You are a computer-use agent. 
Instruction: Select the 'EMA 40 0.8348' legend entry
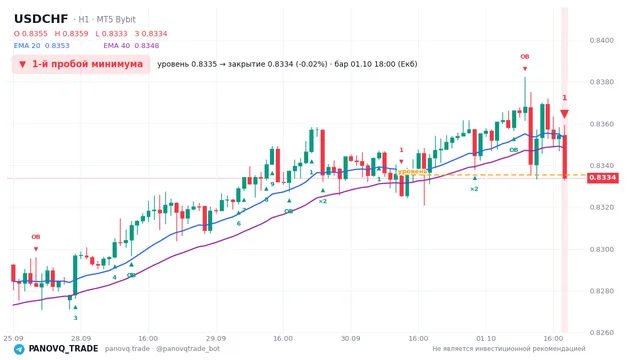[131, 46]
